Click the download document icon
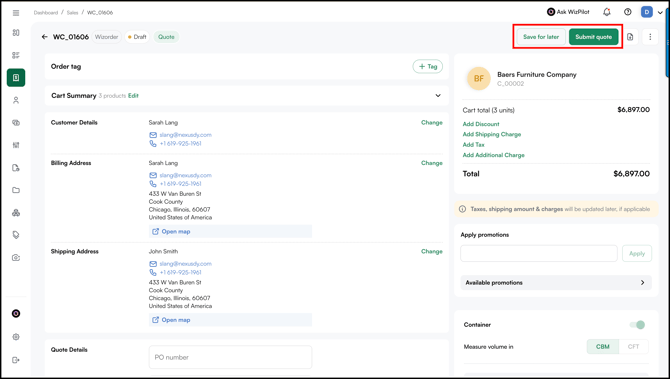This screenshot has width=670, height=379. [630, 37]
